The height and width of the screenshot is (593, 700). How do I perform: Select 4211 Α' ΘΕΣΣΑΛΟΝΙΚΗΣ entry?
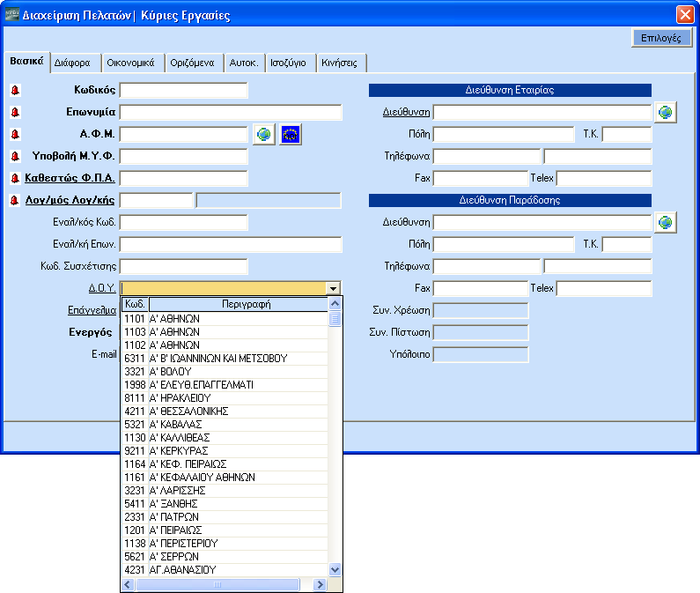click(225, 411)
